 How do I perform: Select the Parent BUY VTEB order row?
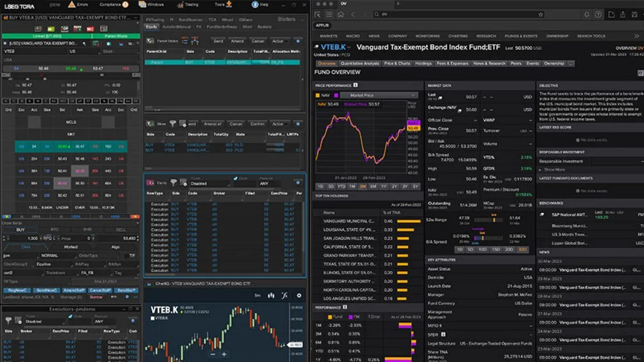pos(222,62)
